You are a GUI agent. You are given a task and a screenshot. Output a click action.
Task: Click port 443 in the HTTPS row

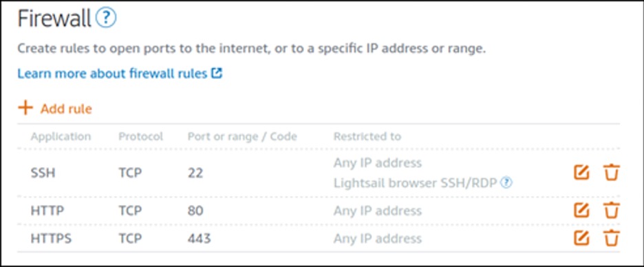200,238
